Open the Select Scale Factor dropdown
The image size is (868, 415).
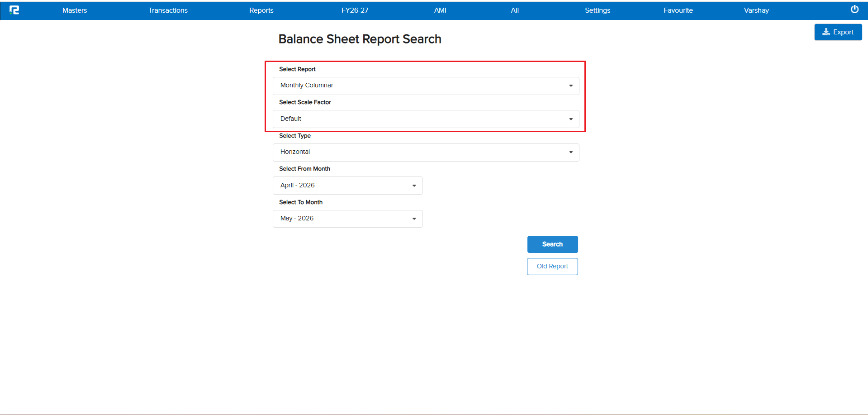coord(426,119)
